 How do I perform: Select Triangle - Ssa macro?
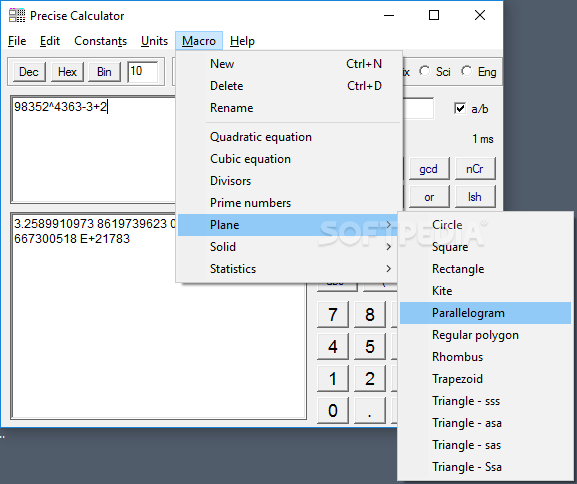point(485,467)
